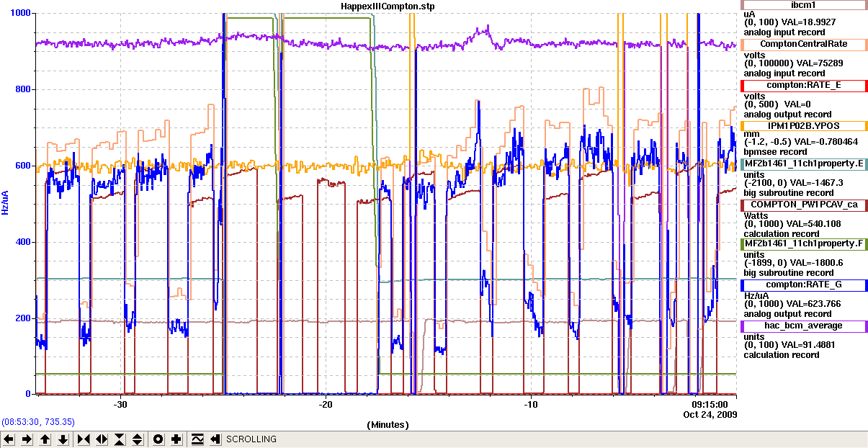Zoom in vertically with hourglass icon

tap(119, 439)
